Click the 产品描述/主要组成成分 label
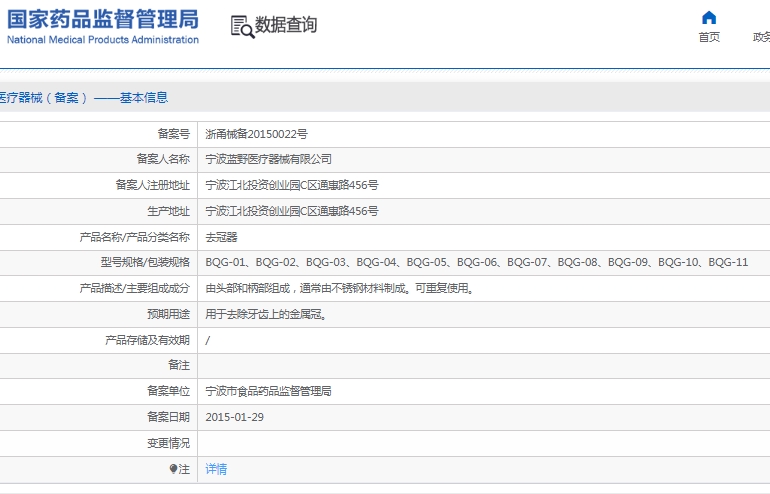770x494 pixels. (135, 288)
